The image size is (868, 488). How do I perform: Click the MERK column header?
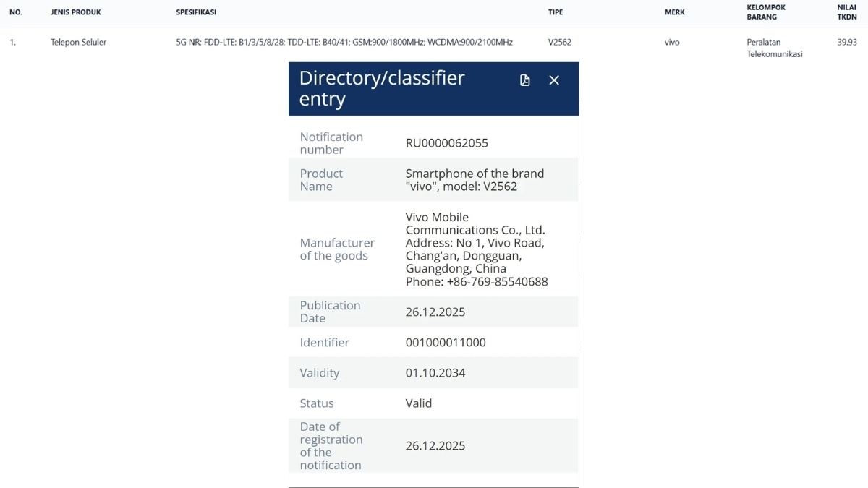675,12
